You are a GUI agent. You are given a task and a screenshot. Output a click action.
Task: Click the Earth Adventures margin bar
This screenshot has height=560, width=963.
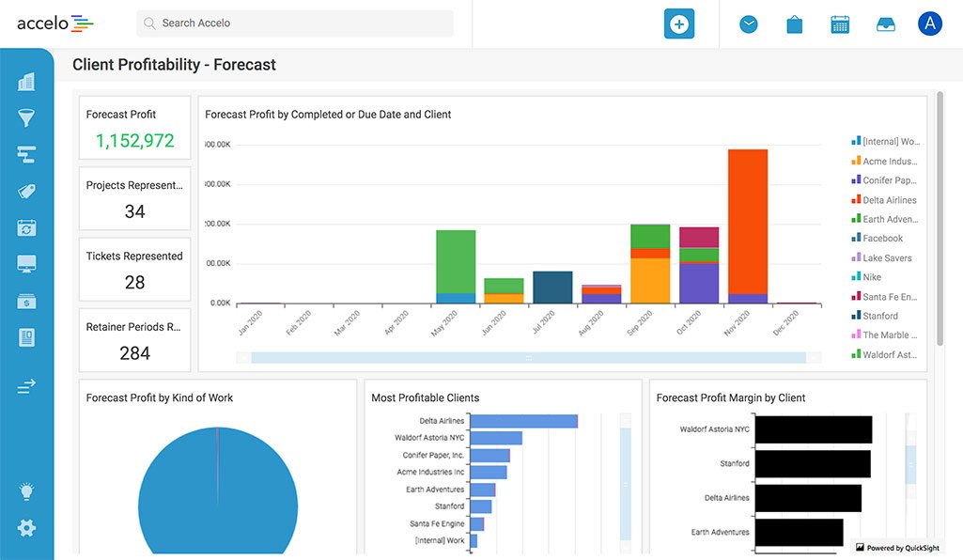[x=799, y=533]
